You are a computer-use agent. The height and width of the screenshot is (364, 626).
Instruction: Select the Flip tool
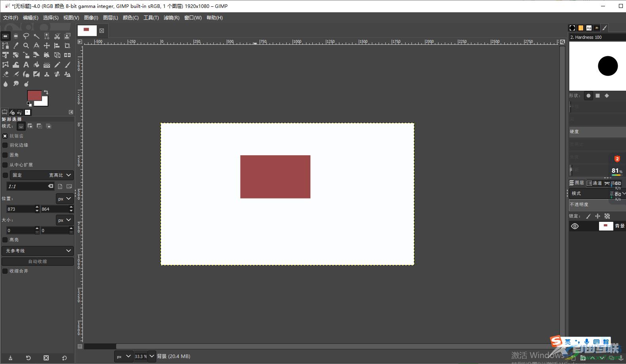67,55
